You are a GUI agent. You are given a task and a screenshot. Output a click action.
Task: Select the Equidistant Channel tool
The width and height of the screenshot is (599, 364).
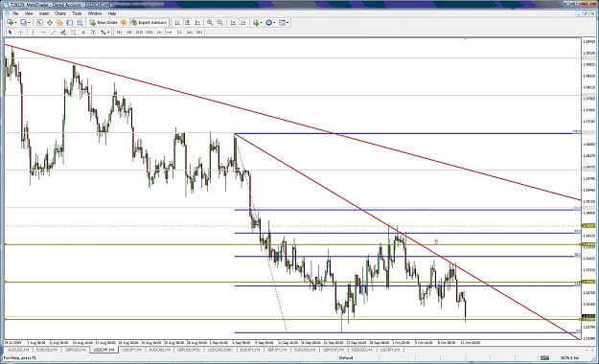[x=63, y=32]
